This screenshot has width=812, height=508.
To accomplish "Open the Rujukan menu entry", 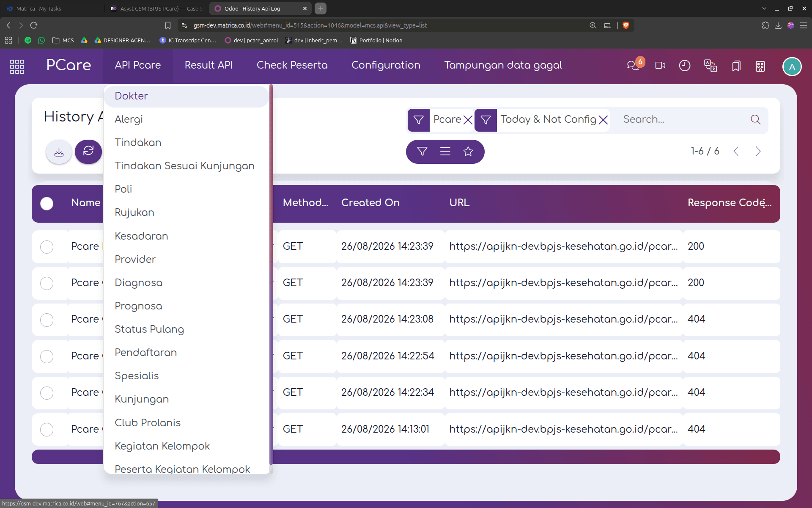I will [x=186, y=213].
